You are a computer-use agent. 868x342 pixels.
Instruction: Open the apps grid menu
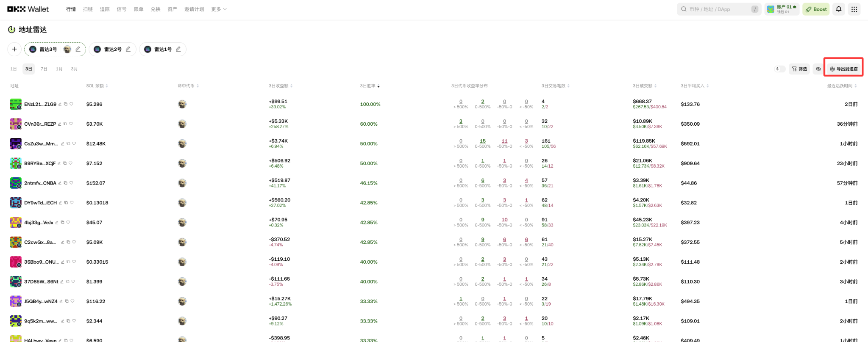854,9
